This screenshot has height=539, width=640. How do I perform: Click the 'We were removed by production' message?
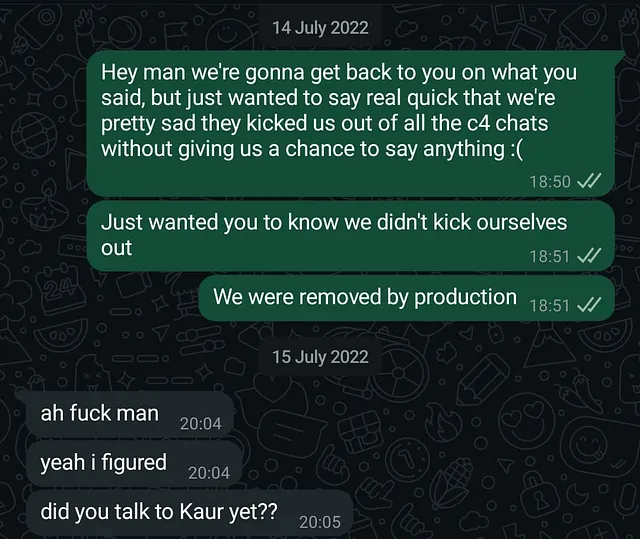[364, 297]
